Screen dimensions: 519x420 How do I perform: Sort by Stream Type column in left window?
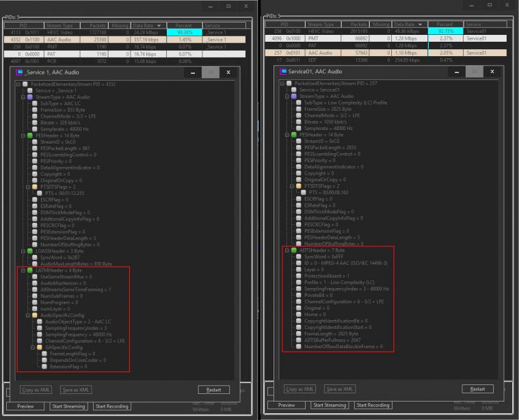62,25
